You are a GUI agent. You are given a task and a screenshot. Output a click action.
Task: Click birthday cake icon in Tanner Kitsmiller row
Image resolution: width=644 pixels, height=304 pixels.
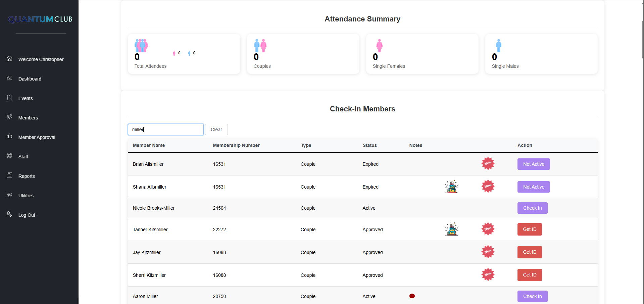click(x=451, y=229)
